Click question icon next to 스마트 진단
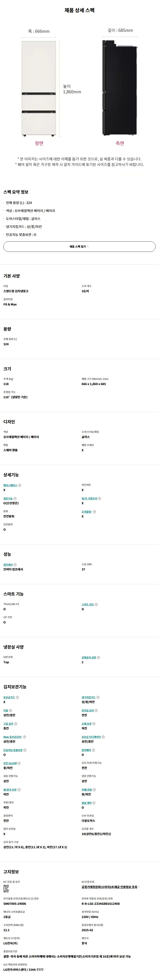Viewport: 159px width, 980px height. [x=96, y=605]
